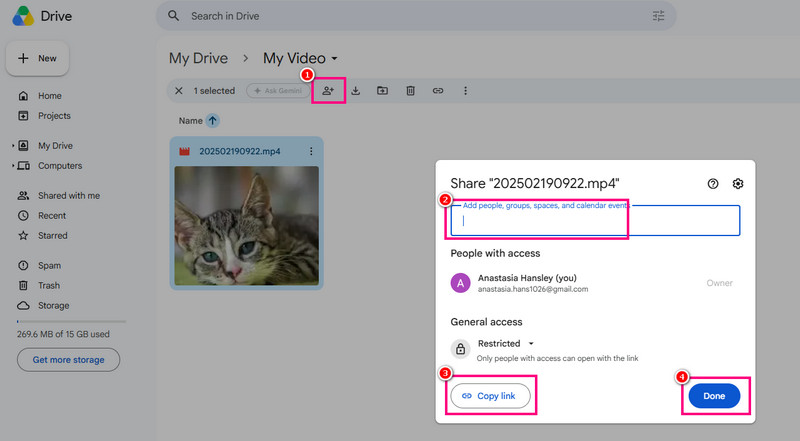
Task: Click the '1 selected' label
Action: [214, 91]
